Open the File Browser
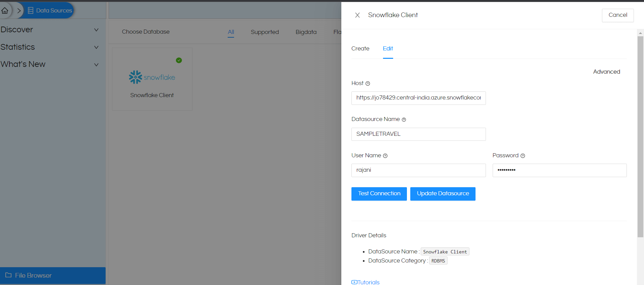644x285 pixels. [53, 276]
